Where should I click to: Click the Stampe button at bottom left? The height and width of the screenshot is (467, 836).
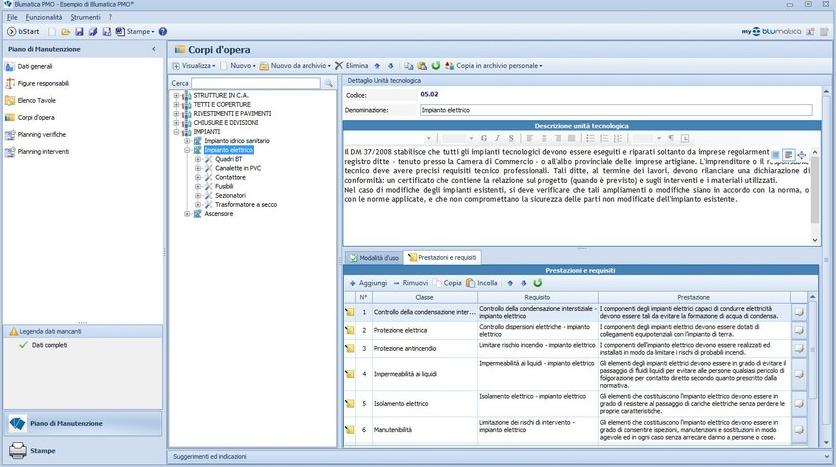tap(44, 451)
